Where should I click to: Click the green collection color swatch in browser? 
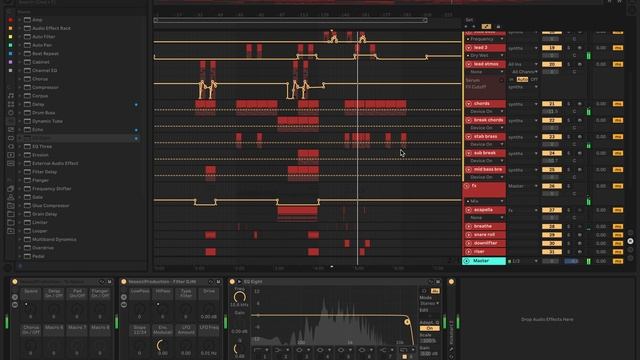10,45
